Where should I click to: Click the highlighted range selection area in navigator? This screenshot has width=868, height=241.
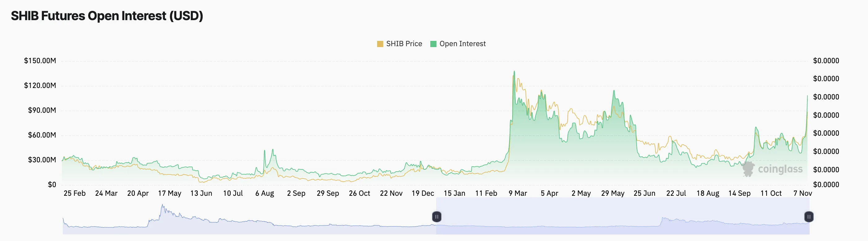point(623,216)
